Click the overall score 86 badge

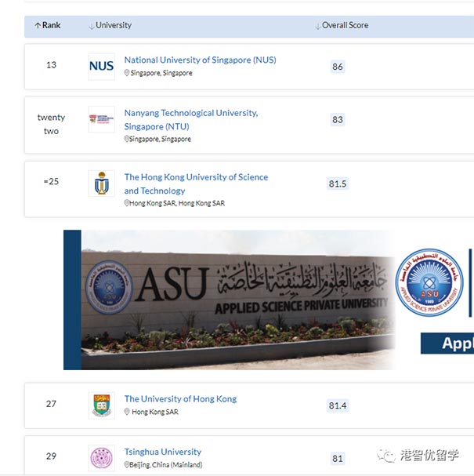click(338, 67)
